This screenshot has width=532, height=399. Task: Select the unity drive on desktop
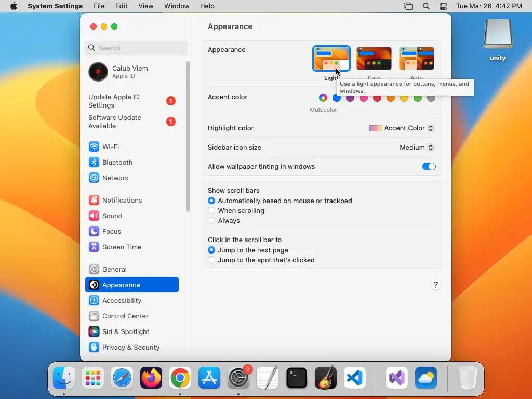tap(498, 40)
